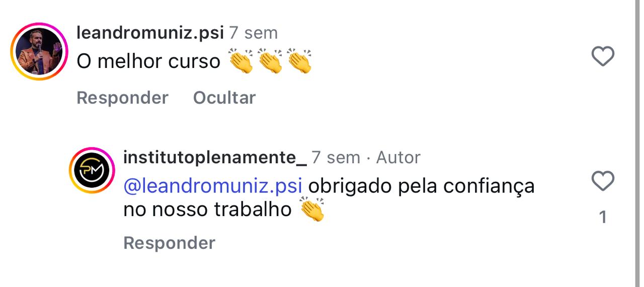The width and height of the screenshot is (644, 287).
Task: Click last clapping emoji after "O melhor curso"
Action: coord(300,61)
